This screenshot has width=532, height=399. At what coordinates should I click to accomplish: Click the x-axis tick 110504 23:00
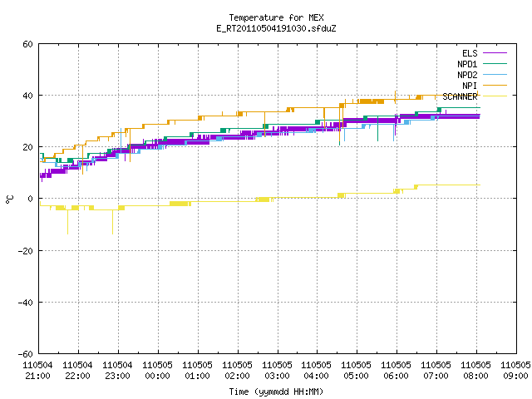click(117, 371)
